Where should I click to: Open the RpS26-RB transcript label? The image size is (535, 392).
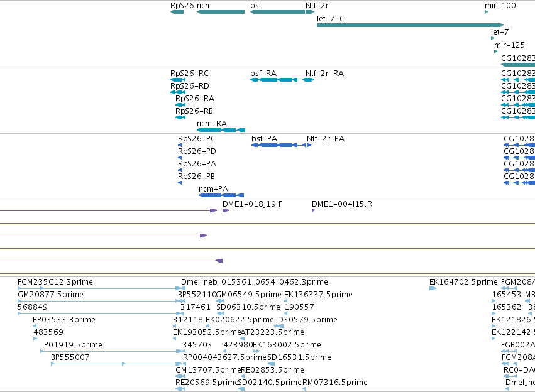pyautogui.click(x=194, y=111)
